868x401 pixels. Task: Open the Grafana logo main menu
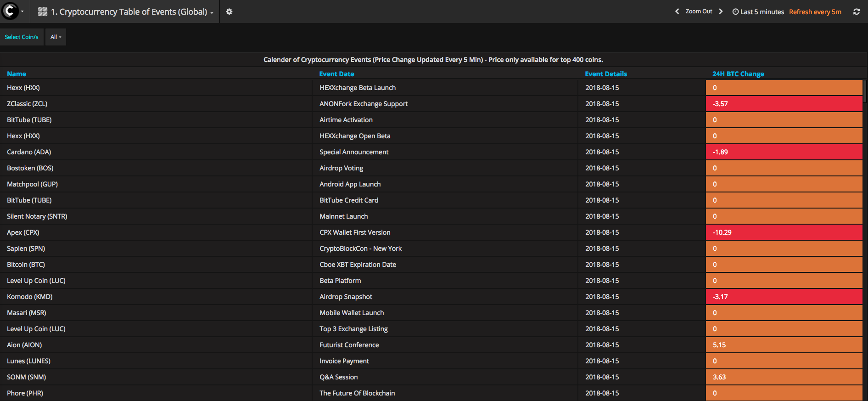point(12,11)
